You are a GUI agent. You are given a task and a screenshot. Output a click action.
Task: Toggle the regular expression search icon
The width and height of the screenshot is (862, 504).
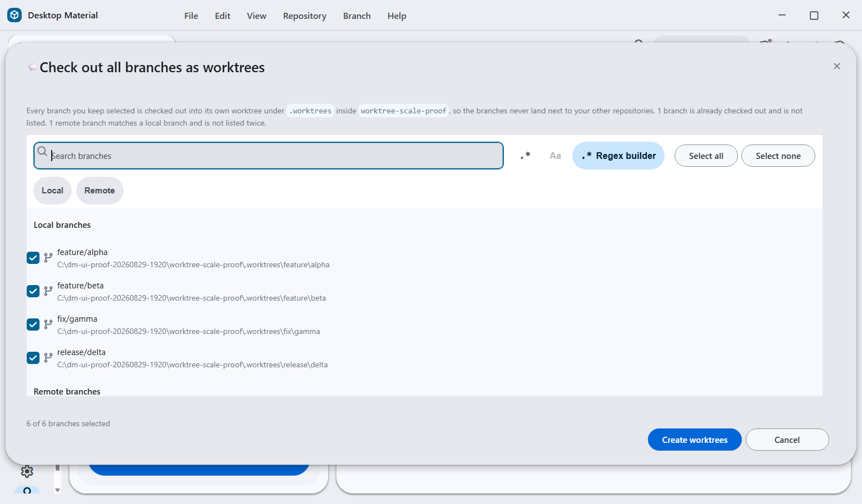click(525, 156)
